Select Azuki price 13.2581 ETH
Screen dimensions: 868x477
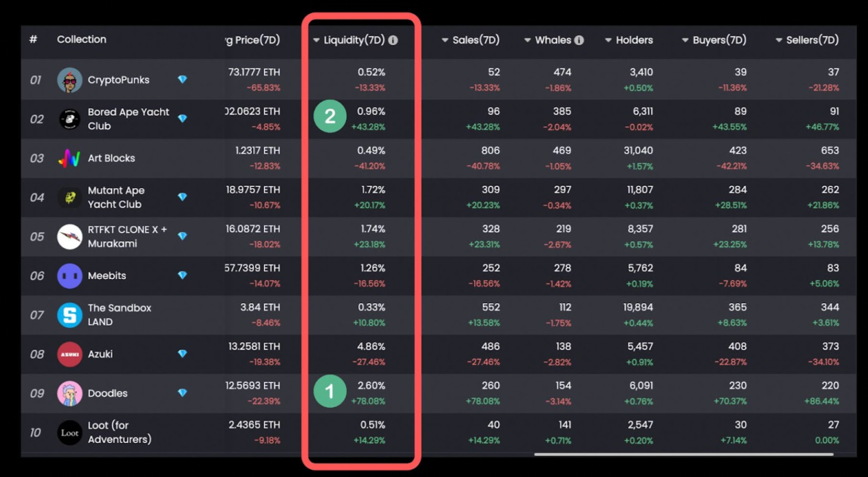253,347
